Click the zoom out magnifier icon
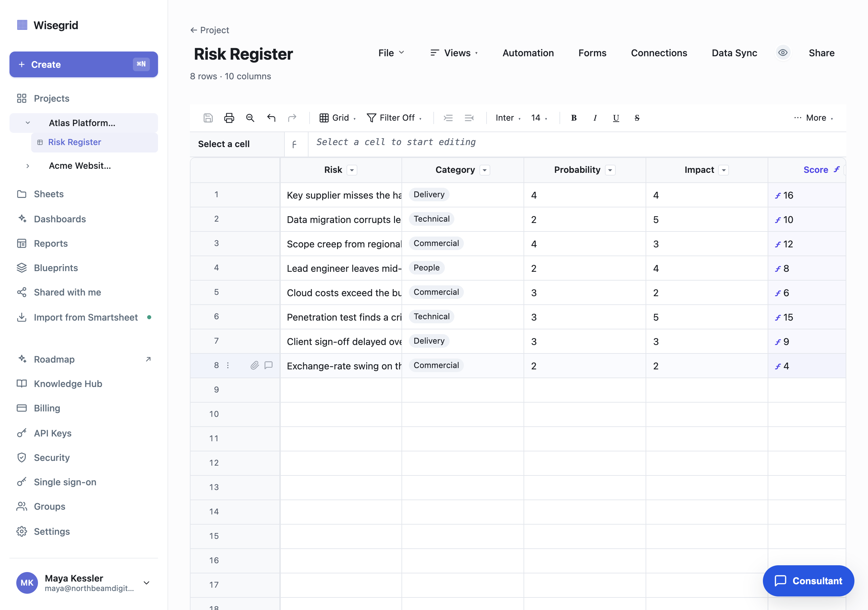This screenshot has height=610, width=868. click(250, 118)
